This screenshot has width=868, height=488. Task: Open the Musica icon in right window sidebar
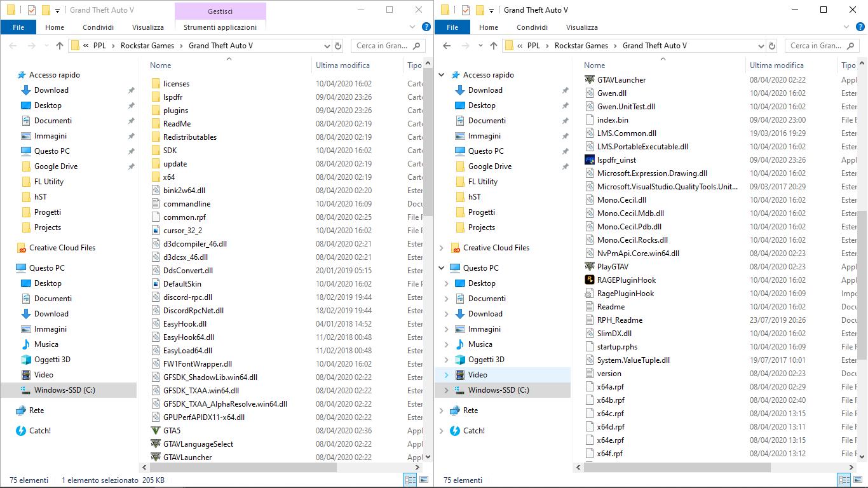(x=460, y=344)
